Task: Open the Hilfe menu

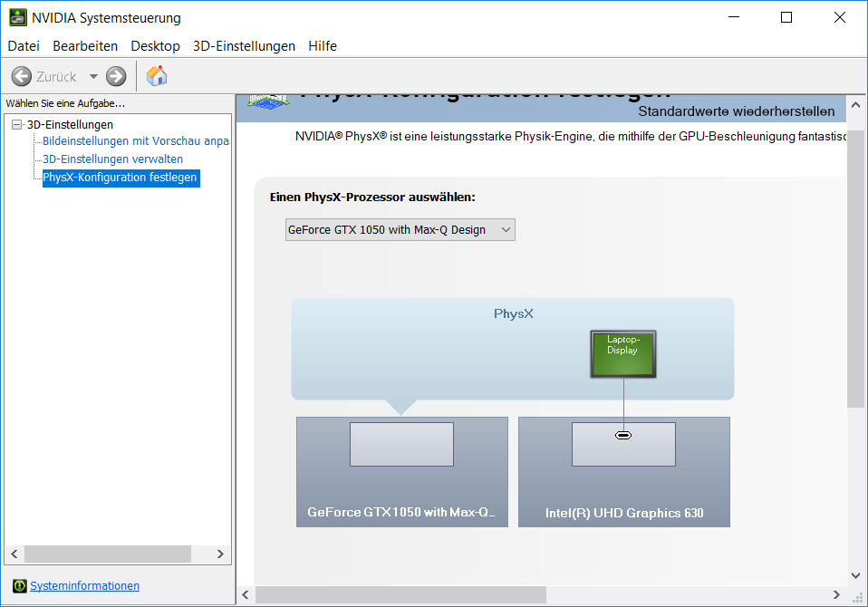Action: tap(323, 46)
